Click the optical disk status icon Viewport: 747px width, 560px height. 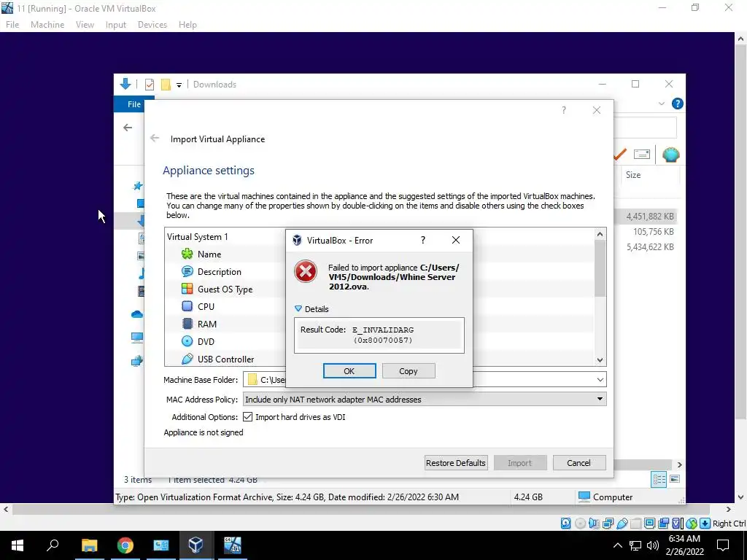coord(580,524)
